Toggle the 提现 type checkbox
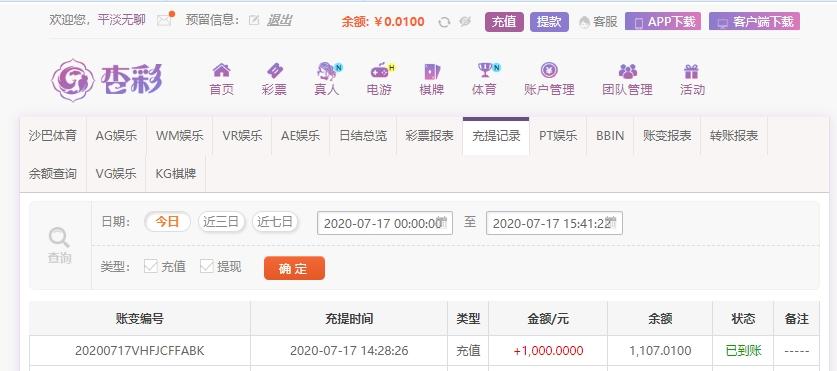 point(207,266)
